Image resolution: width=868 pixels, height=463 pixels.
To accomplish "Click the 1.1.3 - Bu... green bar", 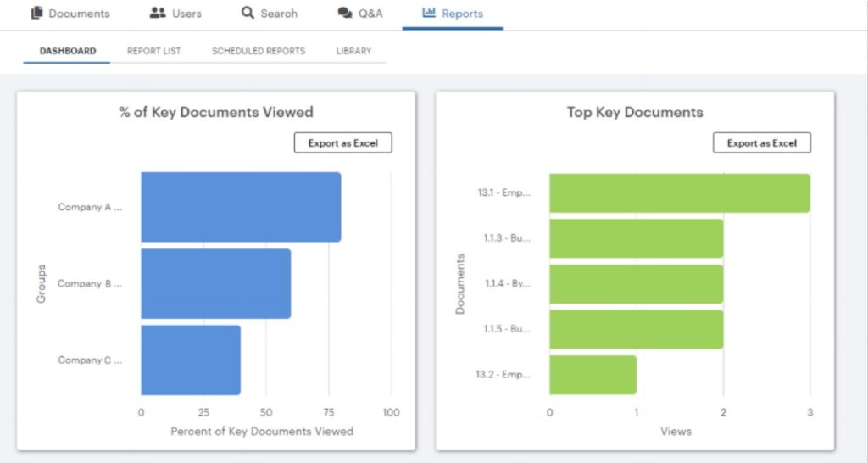I will coord(637,238).
